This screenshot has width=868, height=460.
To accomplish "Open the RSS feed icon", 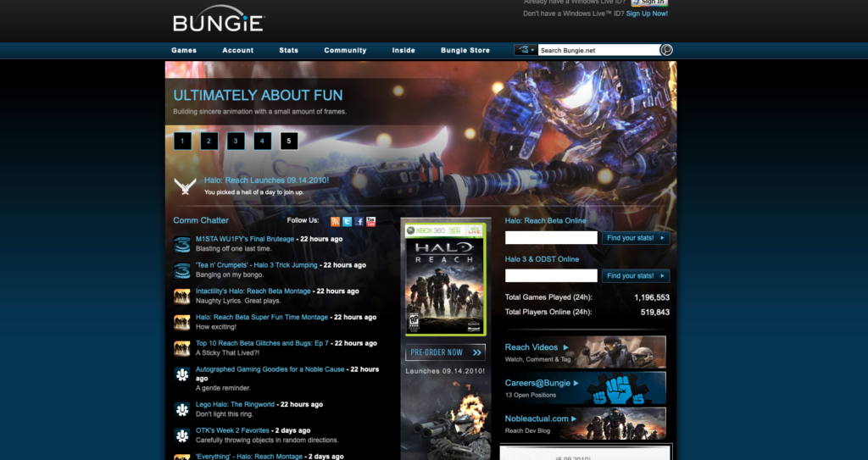I will [335, 221].
